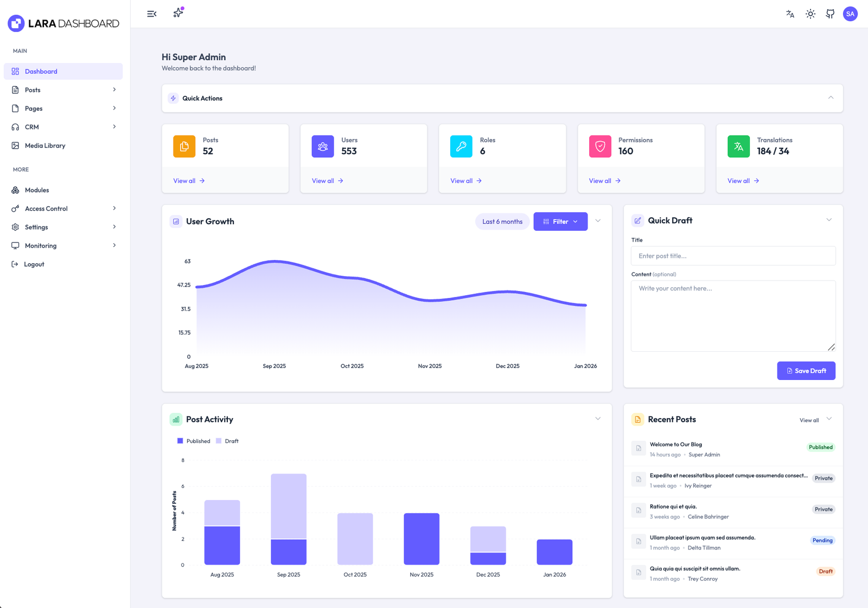Open the AI sparkle feature in the top bar

177,14
